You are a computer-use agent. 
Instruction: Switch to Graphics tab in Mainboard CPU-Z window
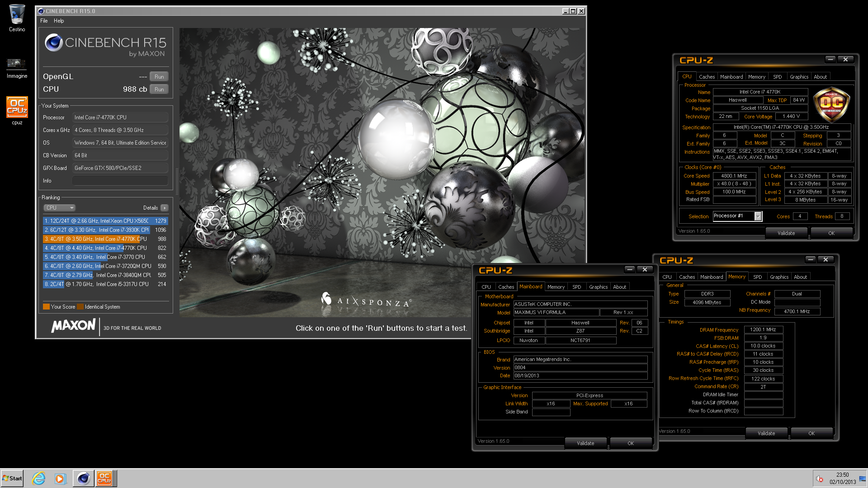(598, 287)
